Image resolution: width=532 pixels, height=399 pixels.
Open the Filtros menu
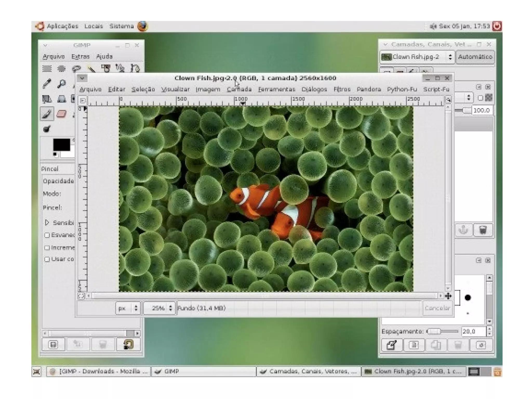[x=342, y=89]
